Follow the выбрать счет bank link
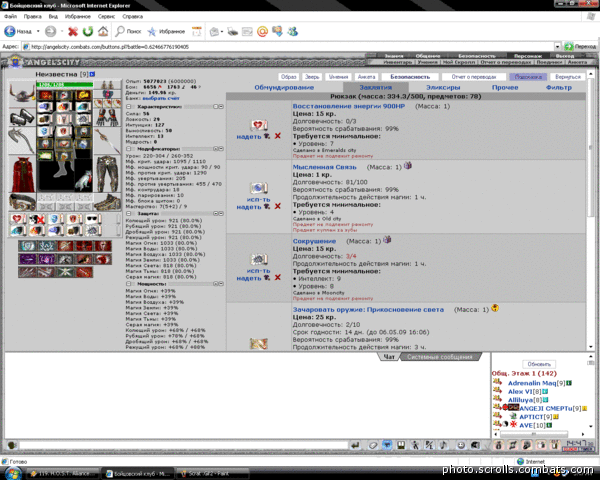Image resolution: width=600 pixels, height=480 pixels. click(x=161, y=98)
